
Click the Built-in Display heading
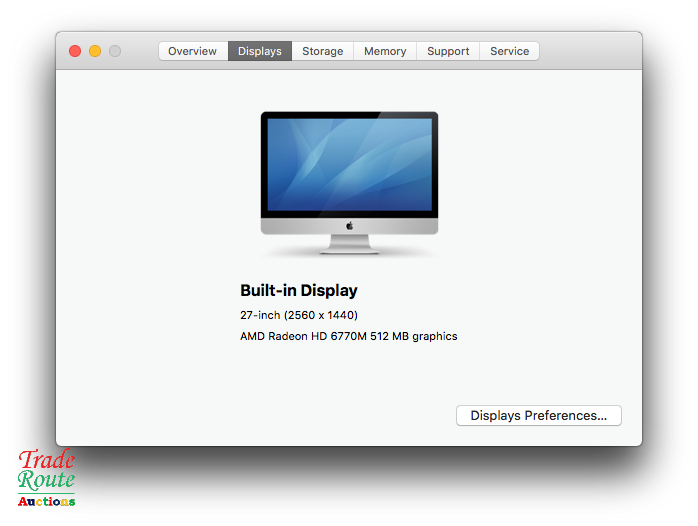pos(299,291)
